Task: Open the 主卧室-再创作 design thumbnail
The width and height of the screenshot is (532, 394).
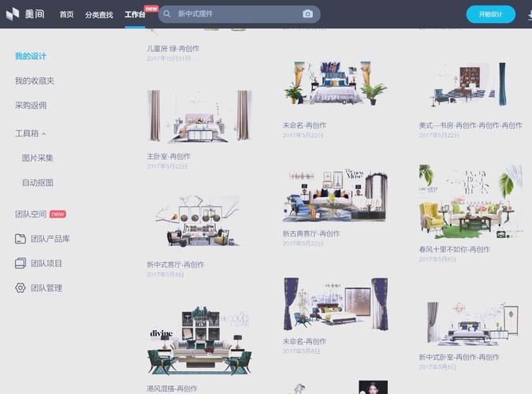Action: [199, 116]
